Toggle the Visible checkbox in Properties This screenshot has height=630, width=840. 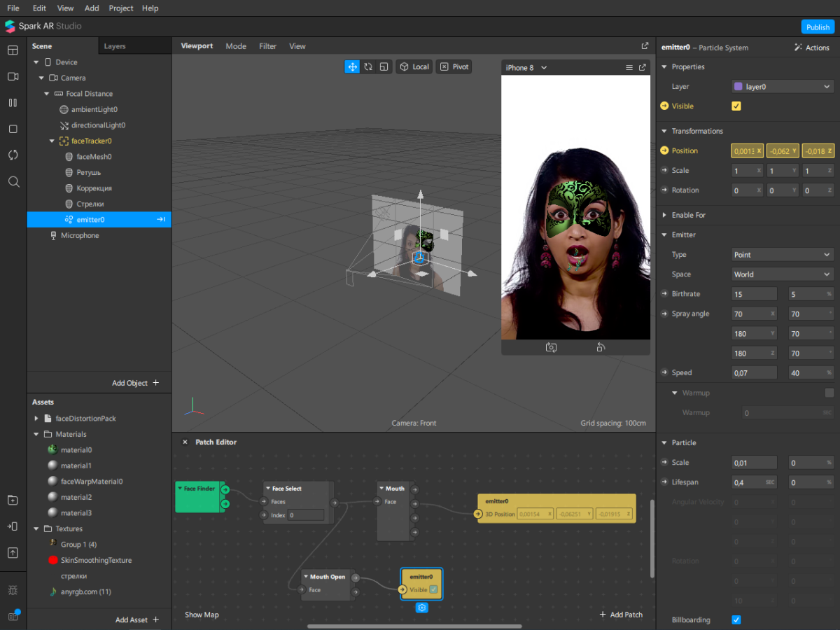tap(736, 106)
